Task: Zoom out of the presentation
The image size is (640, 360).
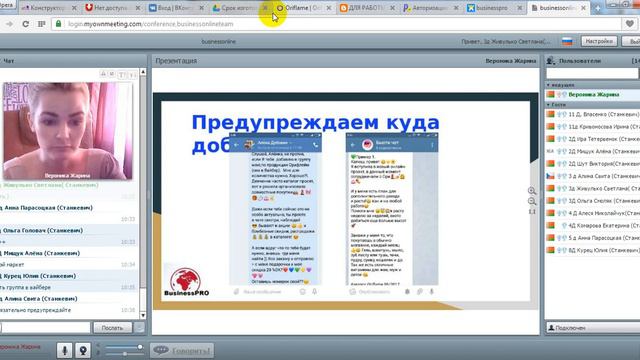Action: coord(531,201)
